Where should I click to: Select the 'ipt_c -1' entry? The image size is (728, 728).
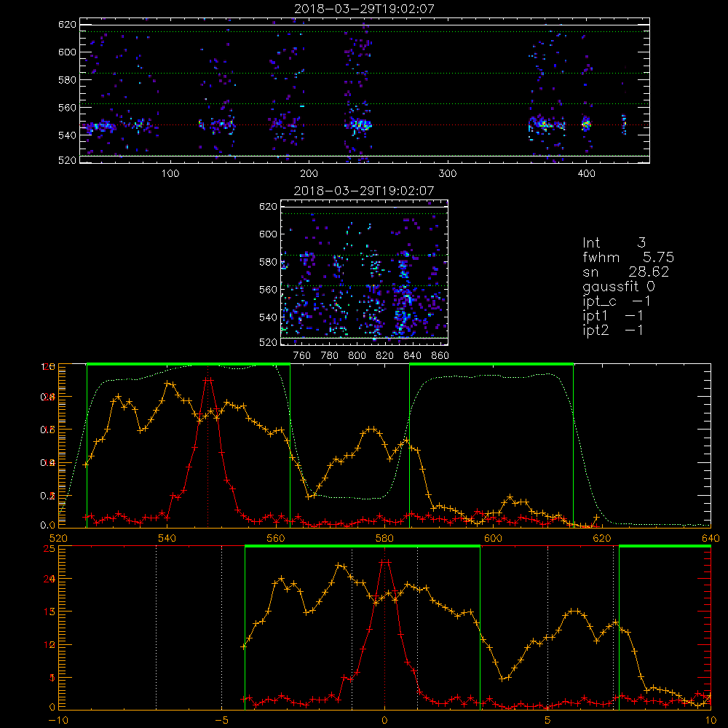tap(617, 301)
